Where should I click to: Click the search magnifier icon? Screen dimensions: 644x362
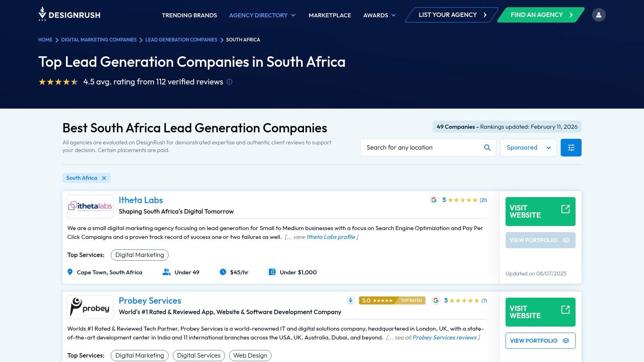487,147
